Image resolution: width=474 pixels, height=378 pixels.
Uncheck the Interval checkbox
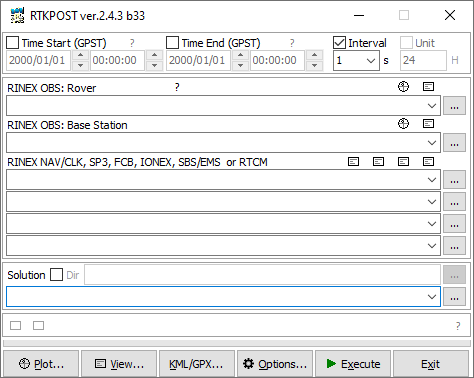[339, 43]
